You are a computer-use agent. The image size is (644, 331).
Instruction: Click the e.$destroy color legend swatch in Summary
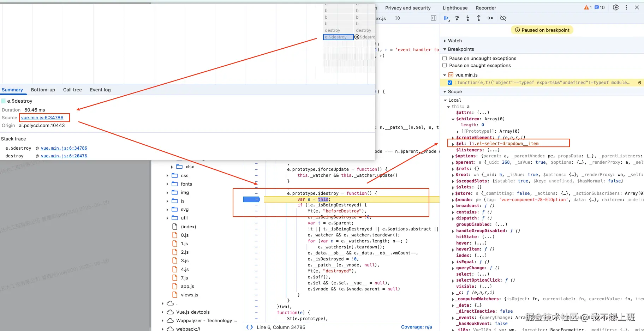[x=4, y=101]
